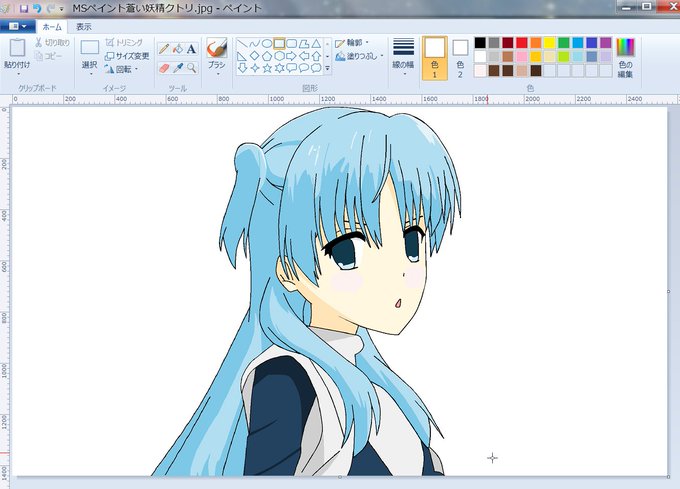Open the Outline (輪郭) dropdown
Image resolution: width=680 pixels, height=489 pixels.
352,43
